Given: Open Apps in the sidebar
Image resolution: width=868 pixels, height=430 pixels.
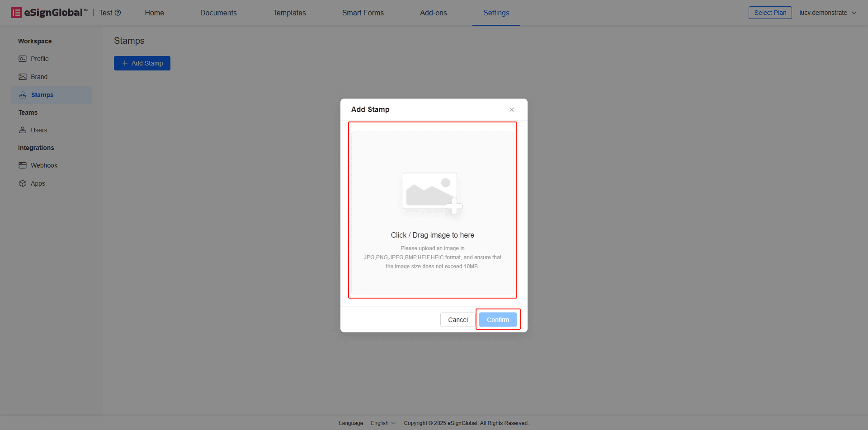Looking at the screenshot, I should click(38, 183).
